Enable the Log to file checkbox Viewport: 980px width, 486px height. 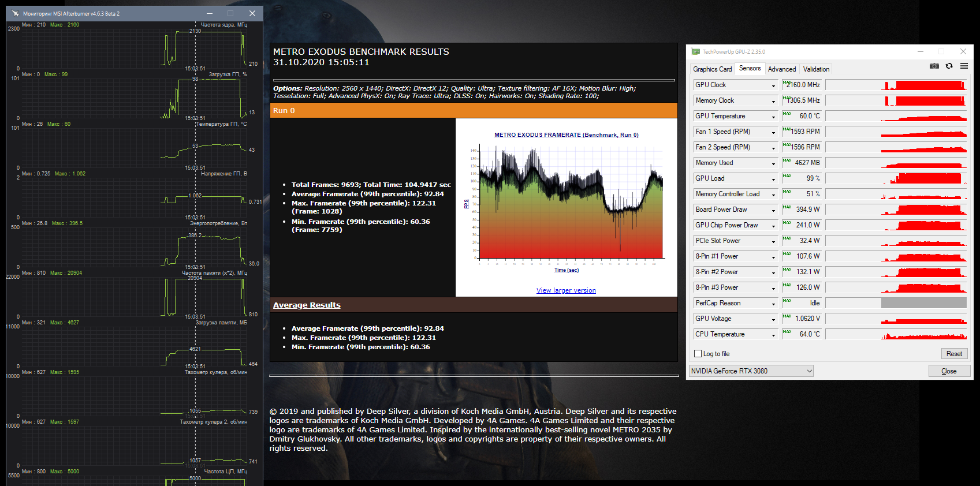pyautogui.click(x=698, y=354)
